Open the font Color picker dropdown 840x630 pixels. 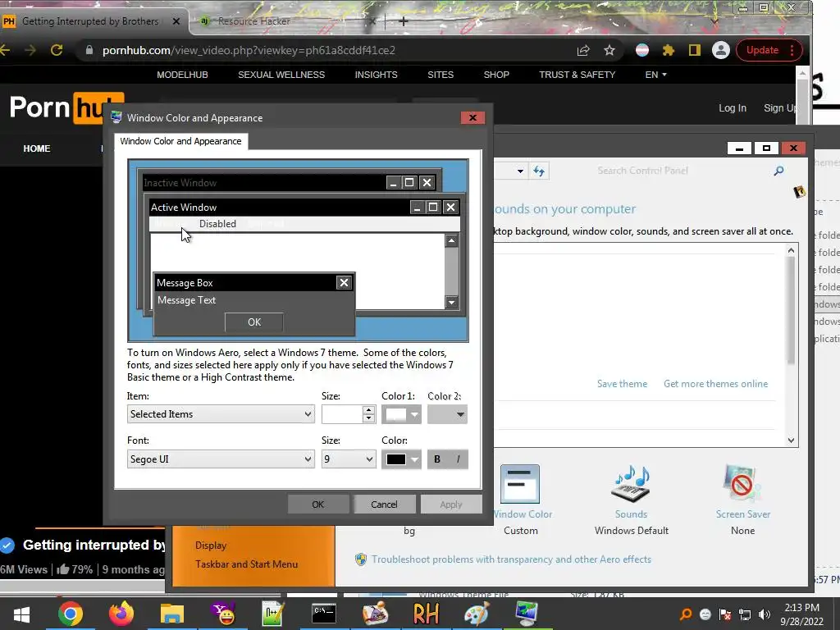coord(401,459)
